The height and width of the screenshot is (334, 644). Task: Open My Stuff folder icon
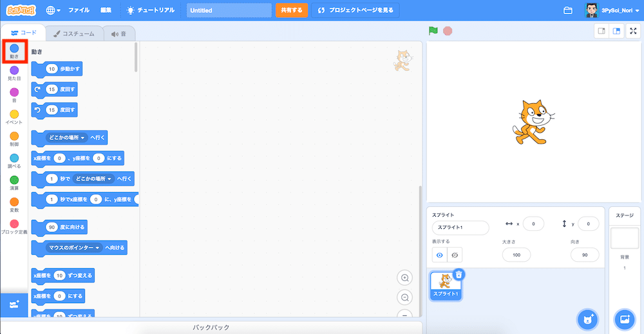(x=568, y=11)
